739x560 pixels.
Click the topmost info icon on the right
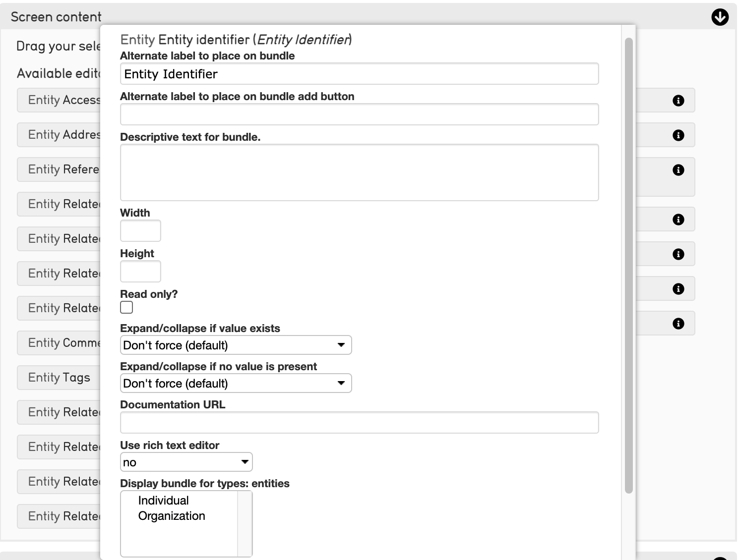(678, 101)
